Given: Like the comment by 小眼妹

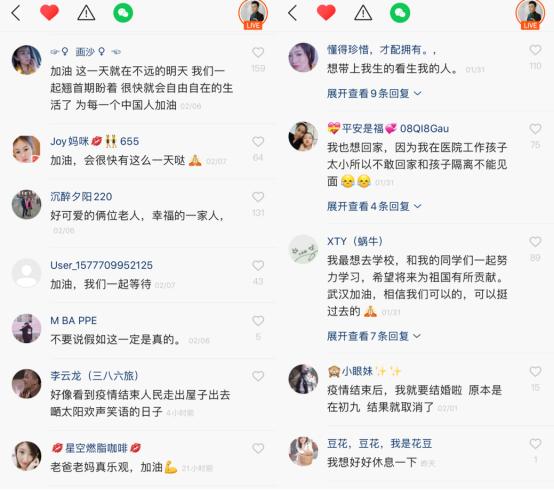Looking at the screenshot, I should click(x=535, y=372).
